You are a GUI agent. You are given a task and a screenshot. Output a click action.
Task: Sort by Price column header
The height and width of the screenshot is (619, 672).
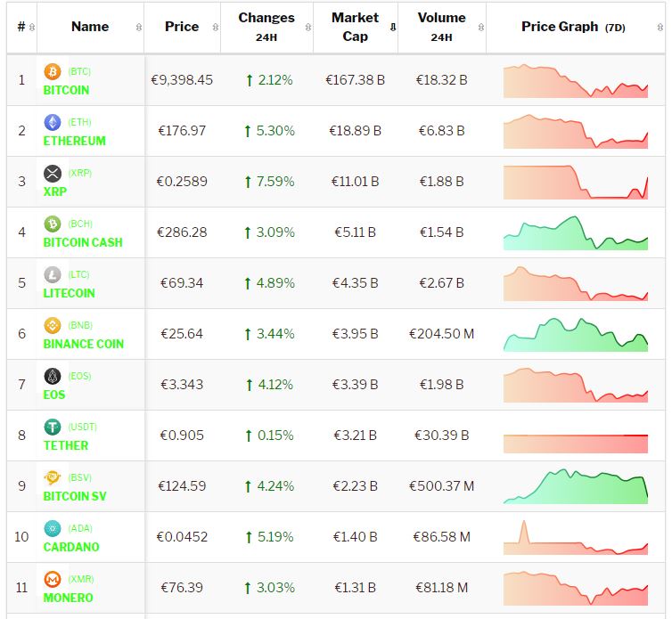[x=182, y=27]
